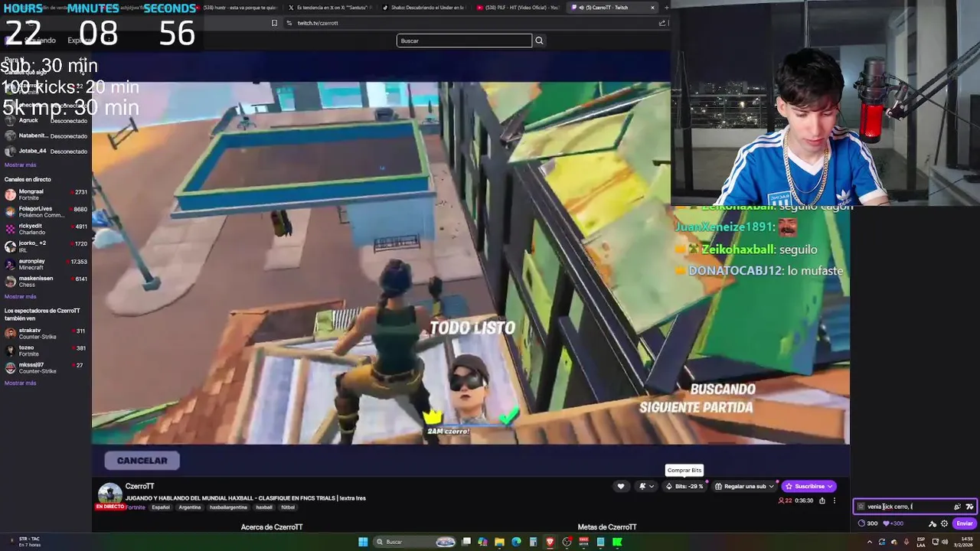Open a new browser tab

pyautogui.click(x=666, y=8)
